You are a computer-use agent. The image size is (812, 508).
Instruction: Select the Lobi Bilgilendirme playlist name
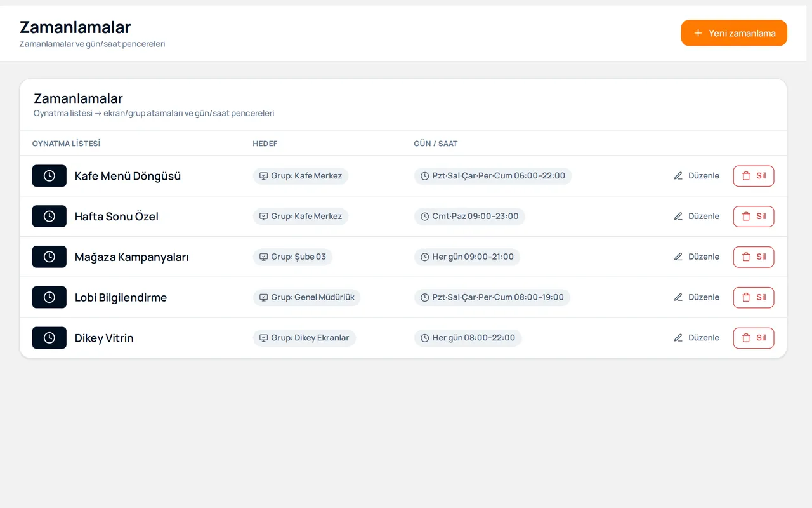point(121,297)
